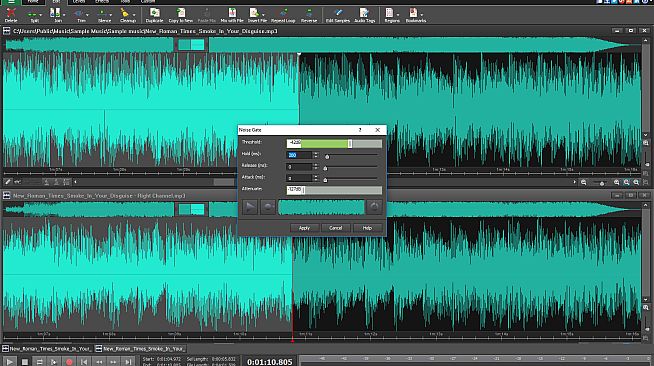Switch to the Levels ribbon tab
Screen dimensions: 654x366
[x=79, y=2]
